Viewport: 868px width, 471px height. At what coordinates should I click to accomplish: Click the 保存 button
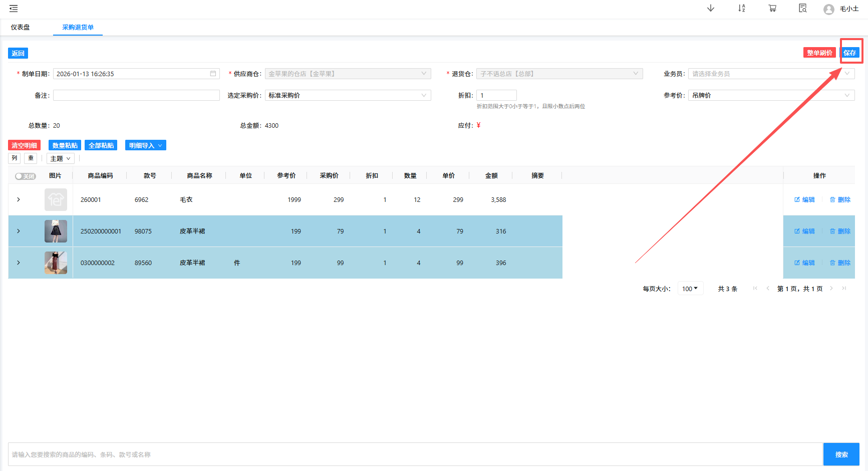click(849, 53)
